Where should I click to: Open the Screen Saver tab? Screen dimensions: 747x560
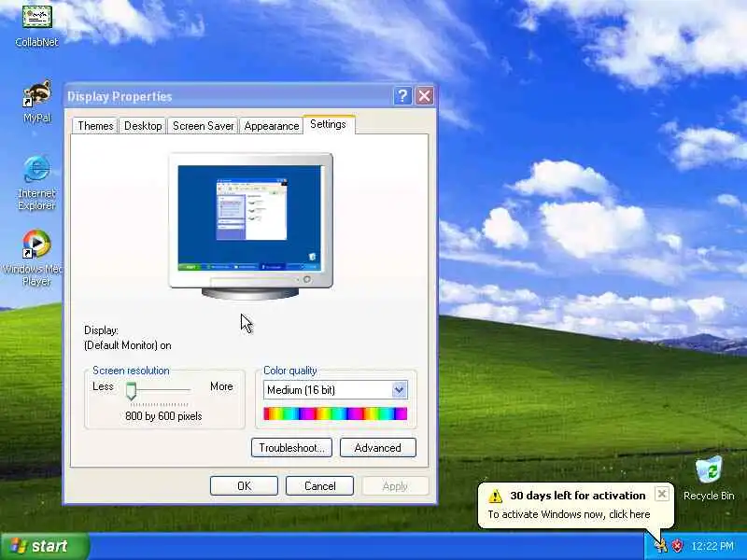click(x=203, y=126)
